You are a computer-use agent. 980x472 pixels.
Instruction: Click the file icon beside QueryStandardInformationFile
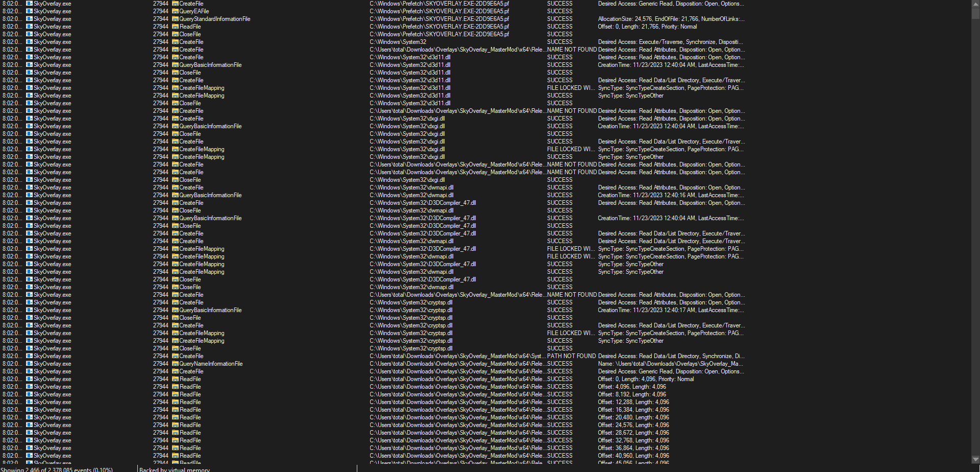tap(175, 19)
